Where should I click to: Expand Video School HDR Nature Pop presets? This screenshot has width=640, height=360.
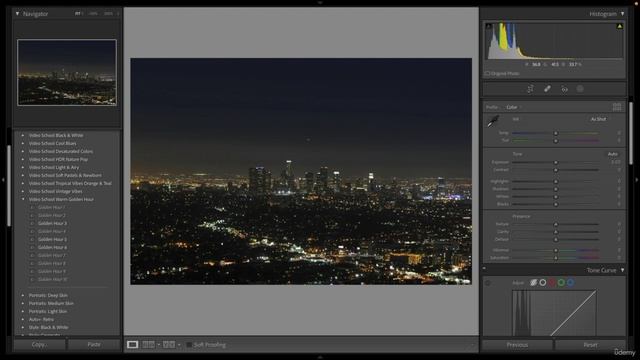tap(23, 159)
